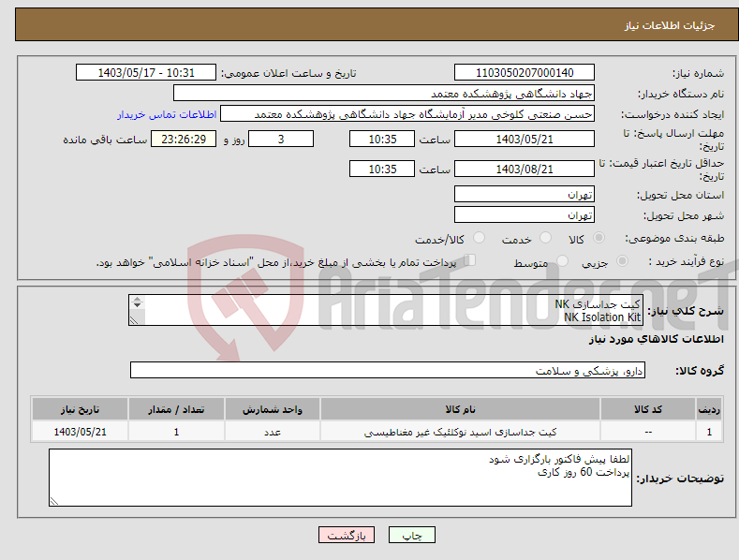Click price validity date 1403/08/21 field
The width and height of the screenshot is (739, 560).
pyautogui.click(x=525, y=169)
